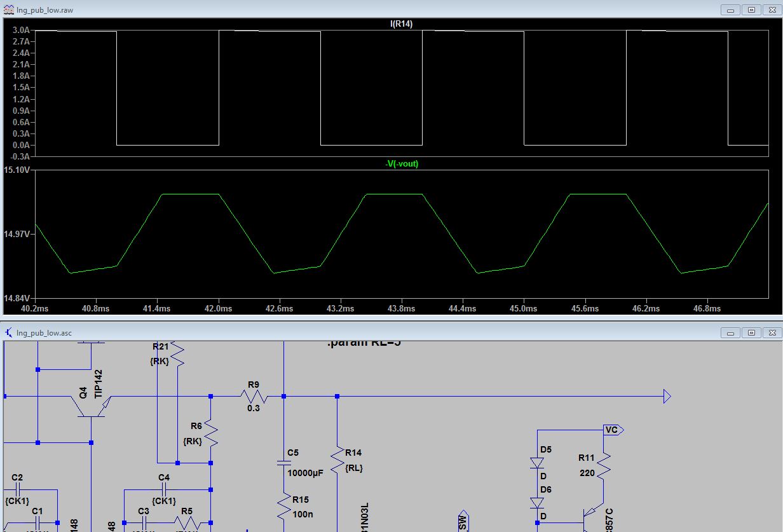The image size is (783, 532).
Task: Close the lng_pub_low.raw waveform window
Action: coord(771,10)
